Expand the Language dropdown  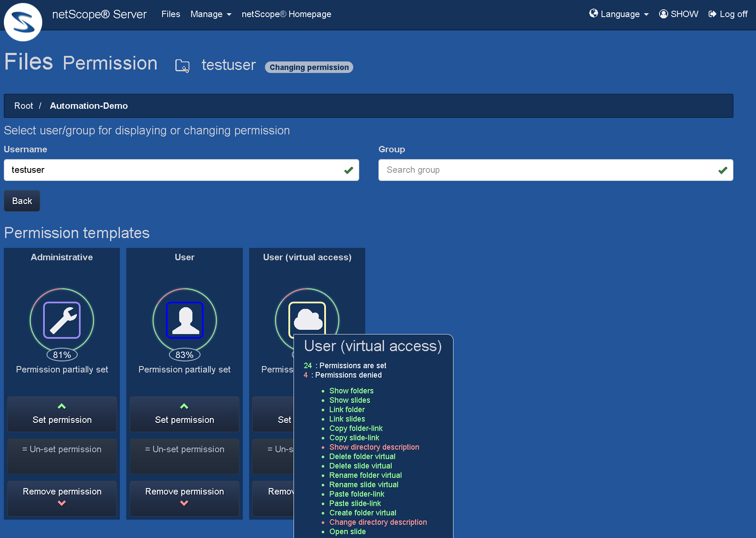pos(619,14)
